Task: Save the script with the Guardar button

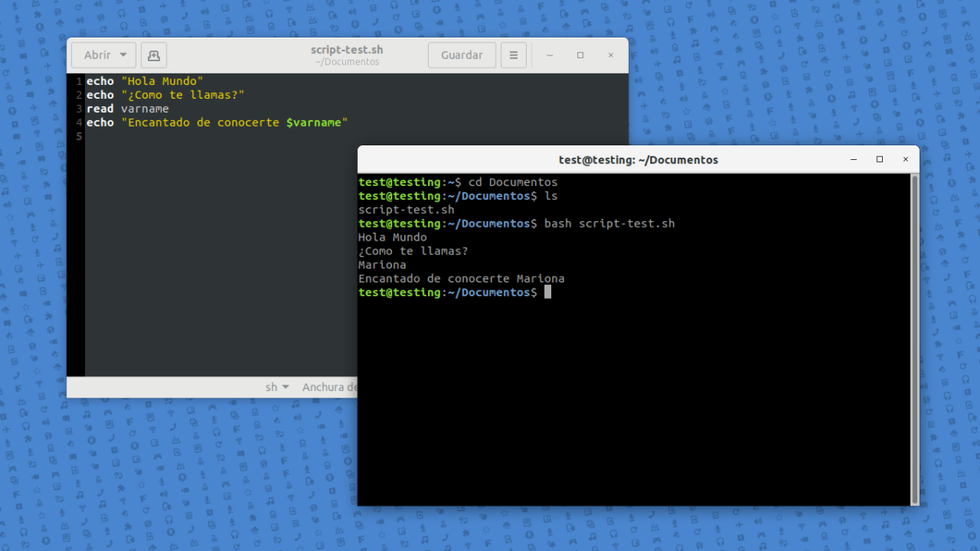Action: 461,55
